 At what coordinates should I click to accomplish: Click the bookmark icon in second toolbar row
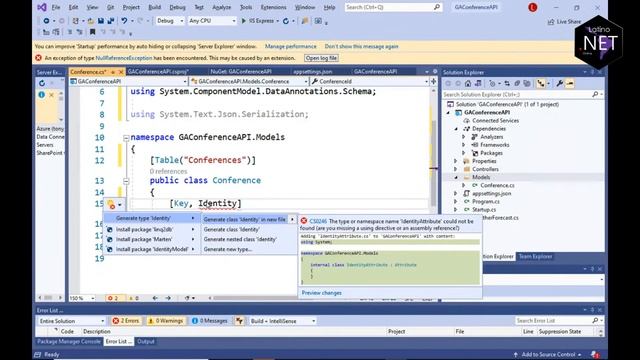[x=93, y=32]
